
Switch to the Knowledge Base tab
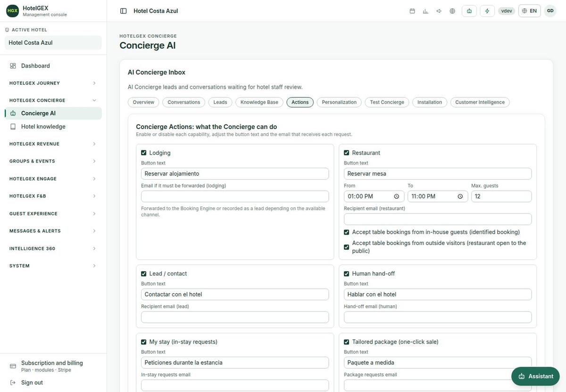pos(259,102)
